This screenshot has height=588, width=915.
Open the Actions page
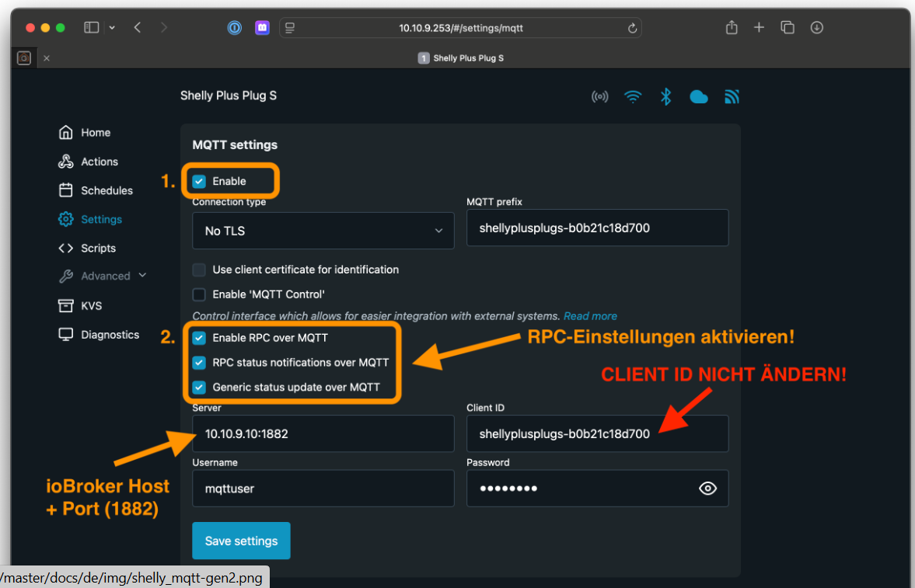click(x=88, y=162)
